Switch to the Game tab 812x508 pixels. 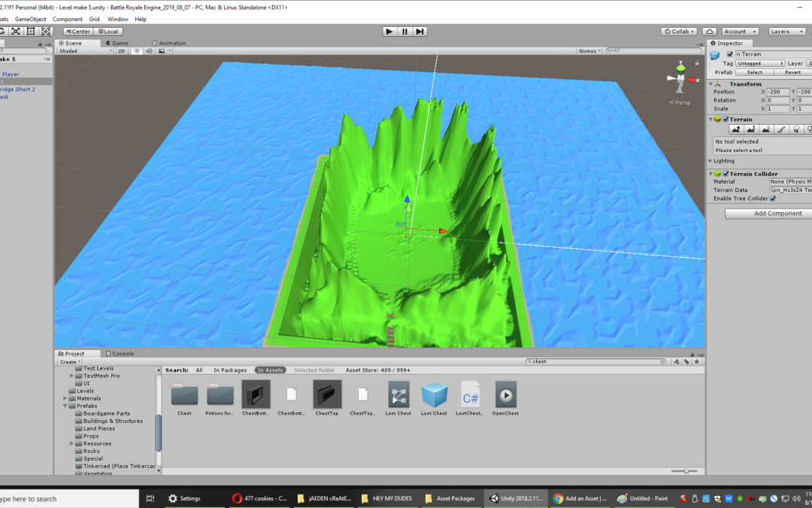point(117,43)
